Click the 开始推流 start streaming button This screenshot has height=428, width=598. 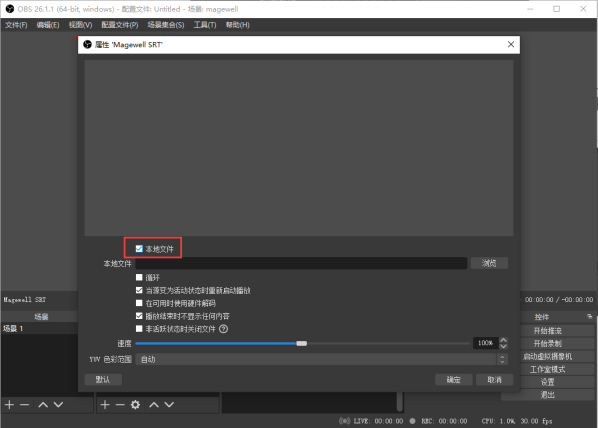point(548,331)
